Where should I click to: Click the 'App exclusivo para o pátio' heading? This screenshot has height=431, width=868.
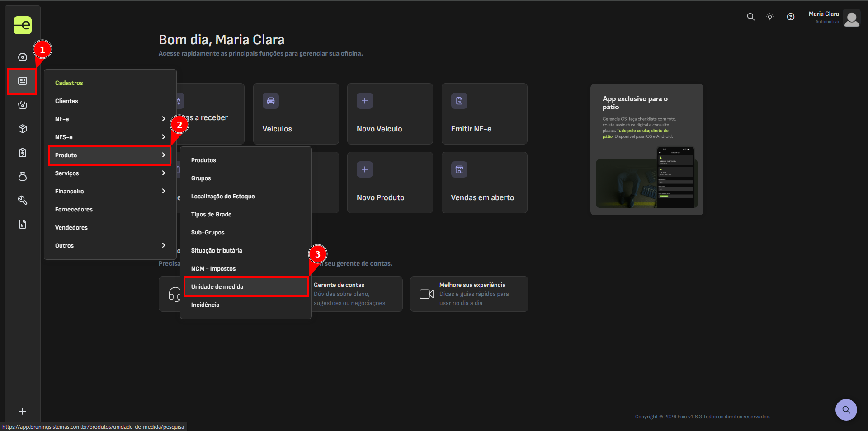point(635,103)
